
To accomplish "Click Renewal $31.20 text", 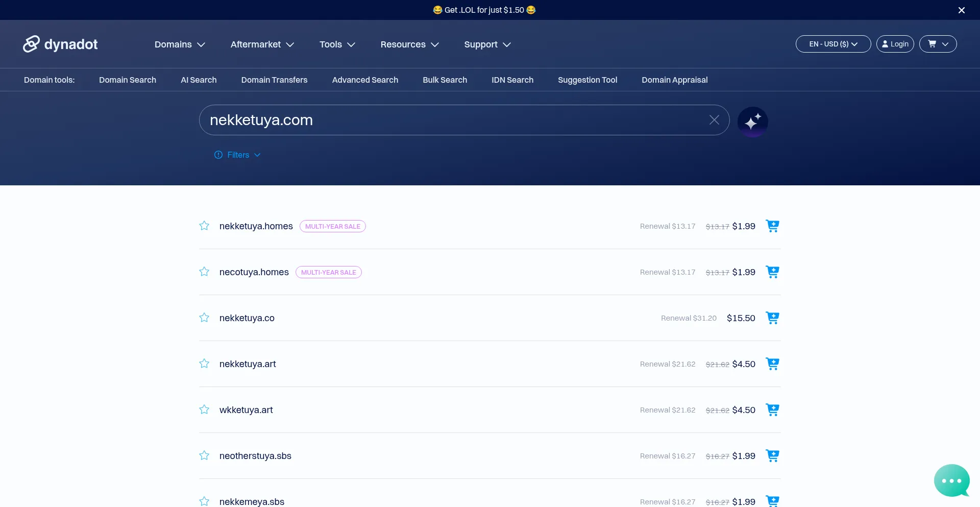I will (689, 318).
